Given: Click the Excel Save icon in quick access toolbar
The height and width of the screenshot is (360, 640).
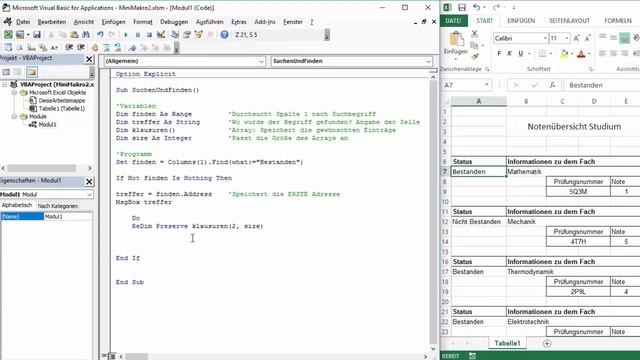Looking at the screenshot, I should [x=462, y=7].
